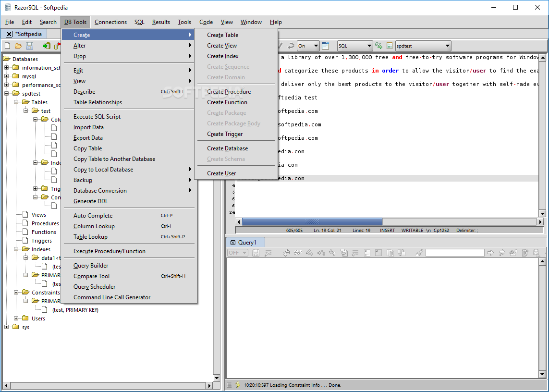The height and width of the screenshot is (392, 549).
Task: Open the On auto-commit dropdown
Action: click(x=308, y=46)
